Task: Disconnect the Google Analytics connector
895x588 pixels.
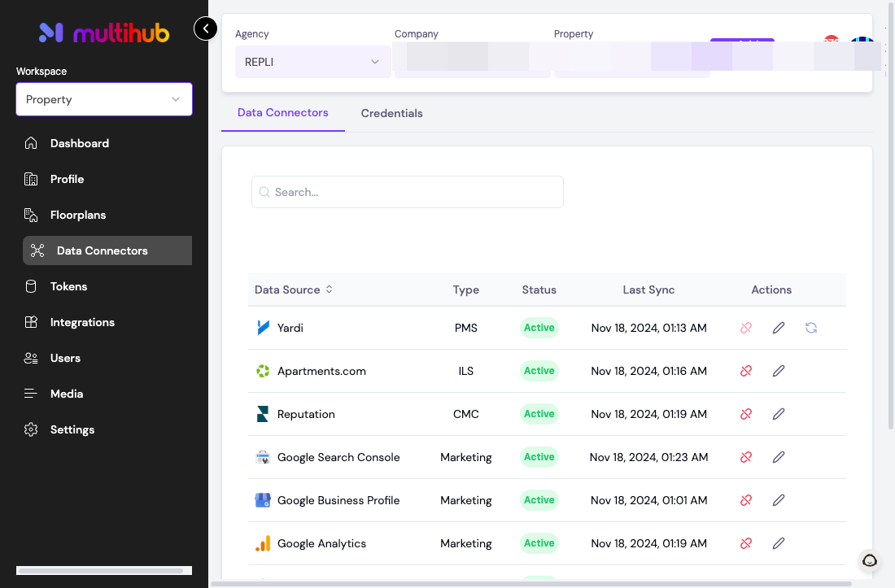Action: 746,543
